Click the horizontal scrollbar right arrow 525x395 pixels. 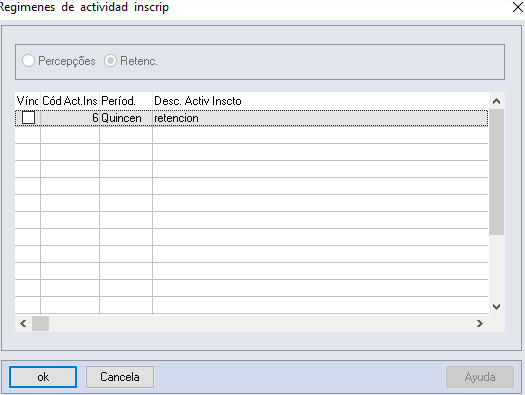(x=480, y=323)
